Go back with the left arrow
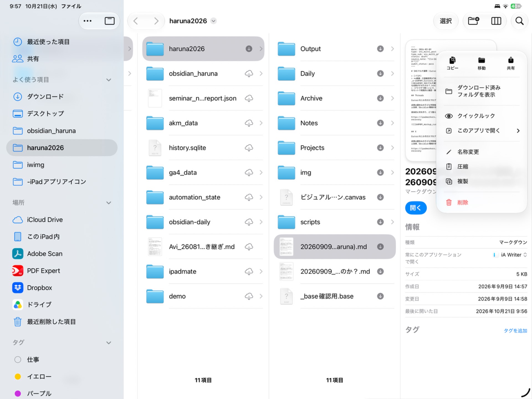This screenshot has height=399, width=532. click(x=135, y=21)
